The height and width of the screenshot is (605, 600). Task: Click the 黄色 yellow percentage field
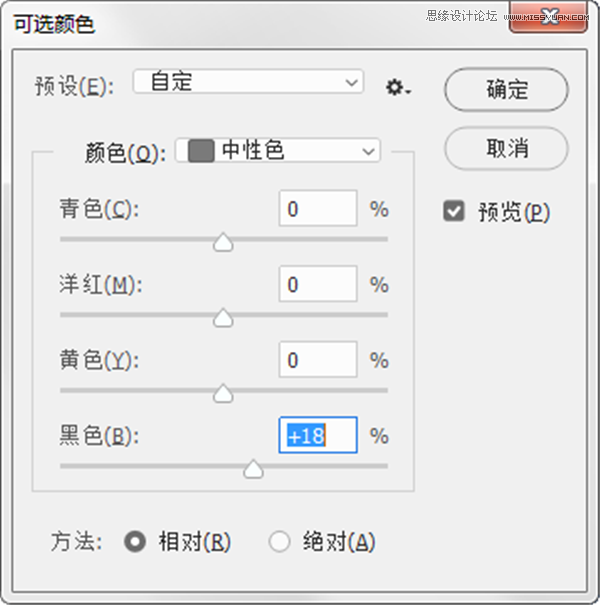point(318,360)
